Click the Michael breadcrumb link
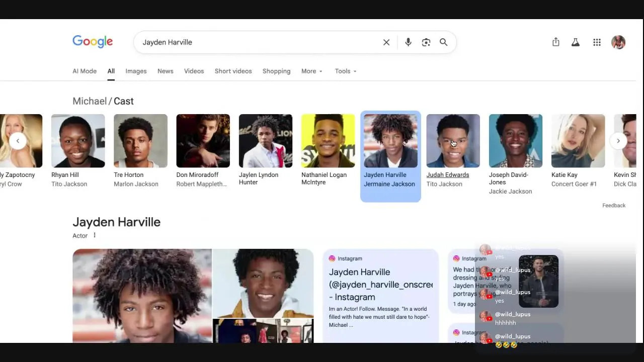 point(90,101)
